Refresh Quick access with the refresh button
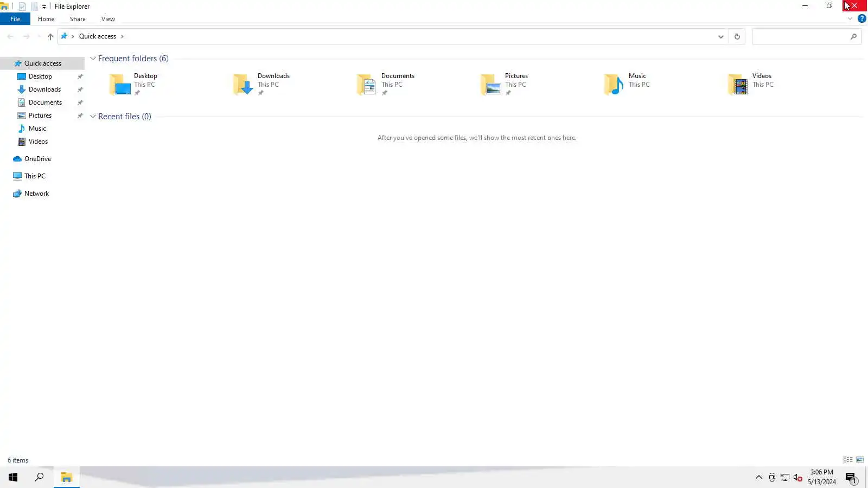 pyautogui.click(x=737, y=36)
